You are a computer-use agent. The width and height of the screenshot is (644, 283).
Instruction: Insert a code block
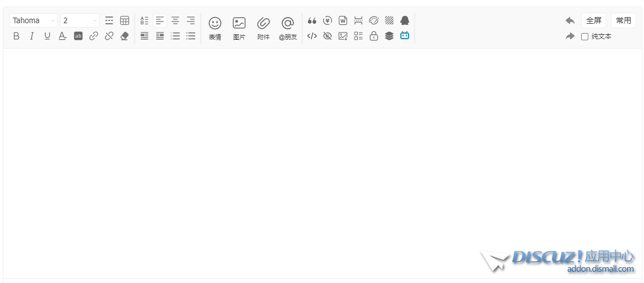pyautogui.click(x=312, y=36)
